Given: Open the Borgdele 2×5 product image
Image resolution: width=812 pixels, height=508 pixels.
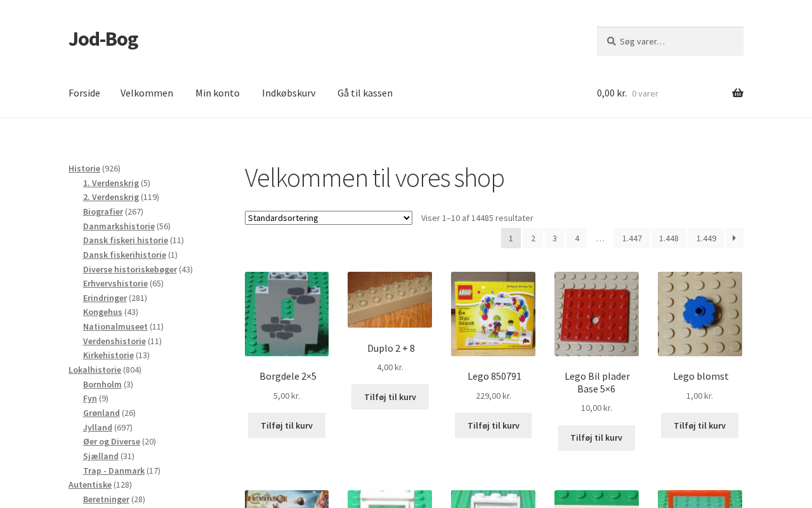Looking at the screenshot, I should tap(287, 314).
